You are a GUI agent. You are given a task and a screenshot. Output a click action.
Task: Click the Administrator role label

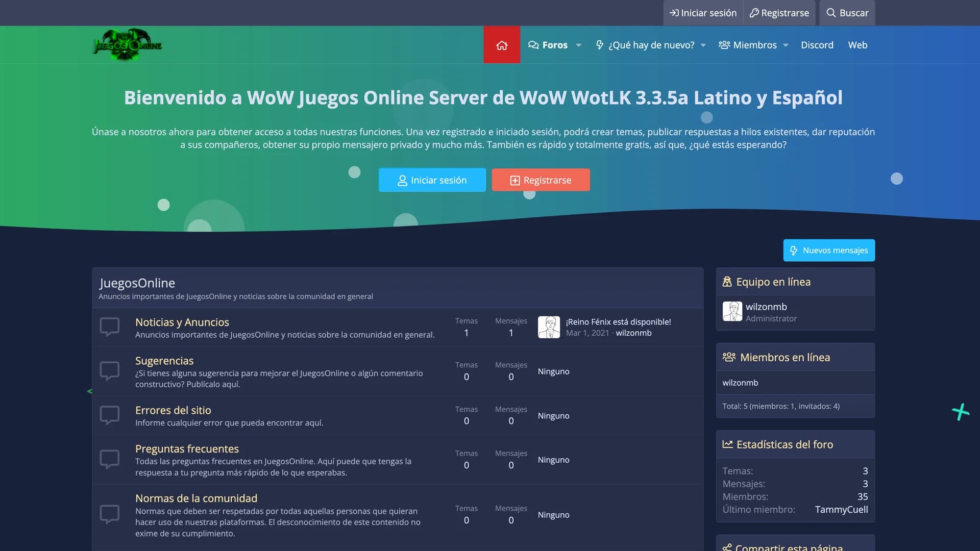(x=771, y=318)
